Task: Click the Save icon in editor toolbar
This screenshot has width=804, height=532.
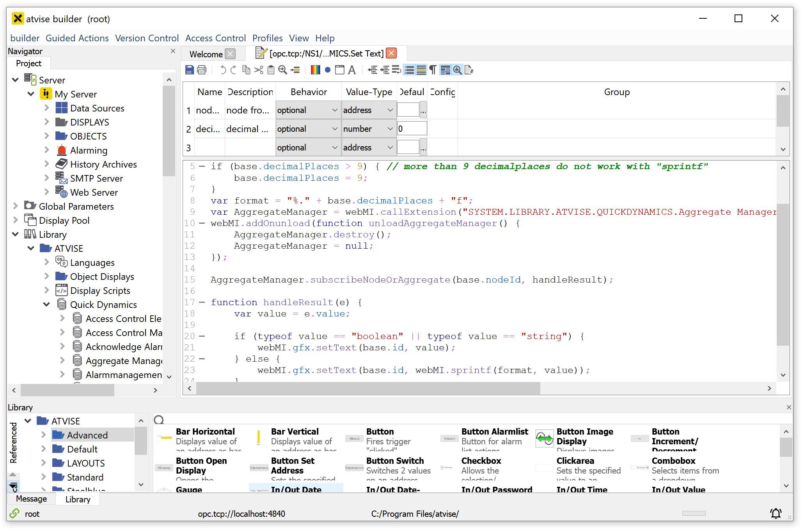Action: tap(190, 70)
